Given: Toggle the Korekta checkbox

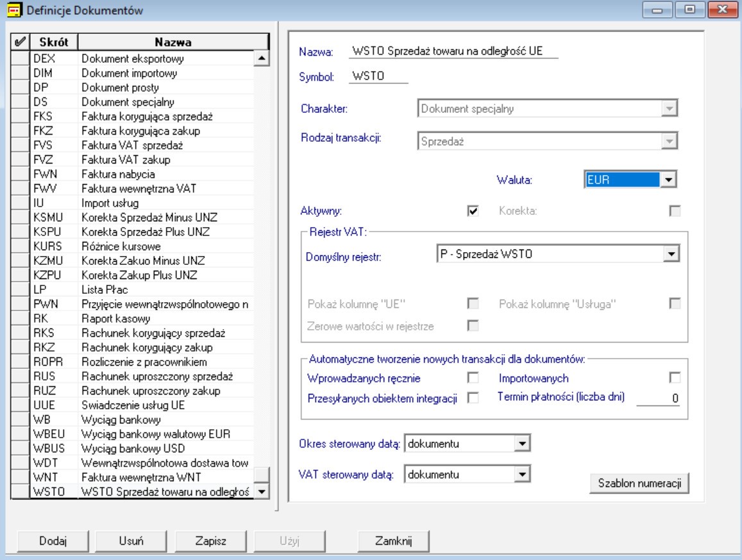Looking at the screenshot, I should pos(675,210).
